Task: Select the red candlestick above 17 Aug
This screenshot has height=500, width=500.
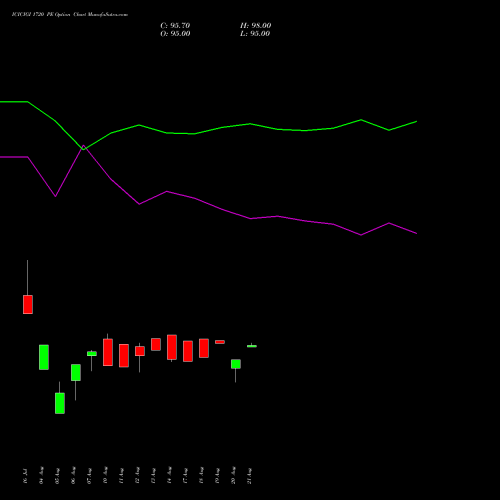Action: point(188,351)
